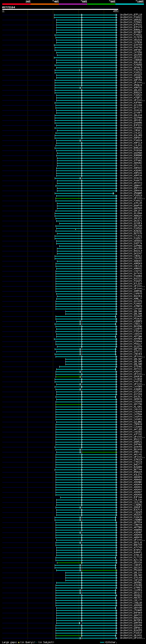
Task: Select hit label UniRef100_P54117
Action: [x=131, y=344]
